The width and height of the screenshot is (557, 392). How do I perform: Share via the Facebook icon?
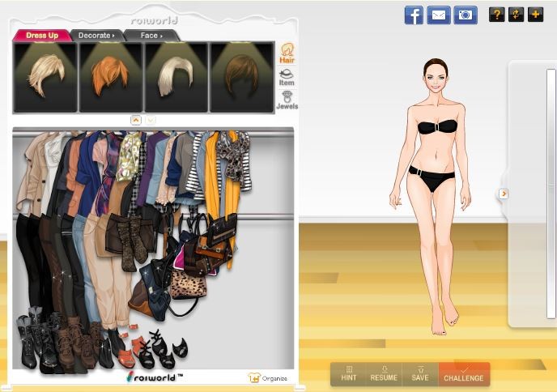coord(414,15)
